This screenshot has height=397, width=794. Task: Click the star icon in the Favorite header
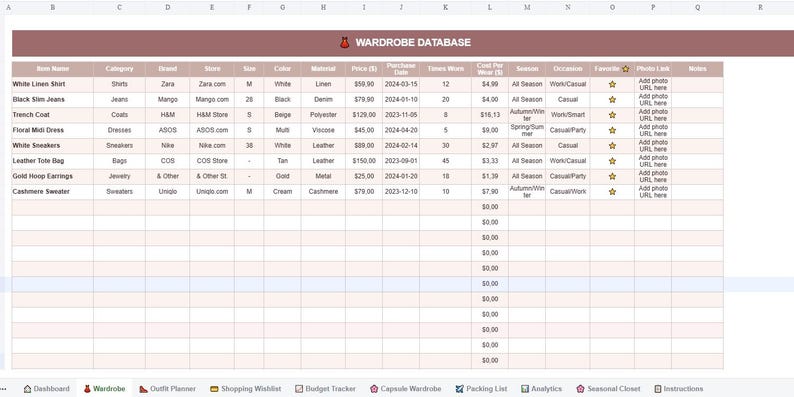625,69
